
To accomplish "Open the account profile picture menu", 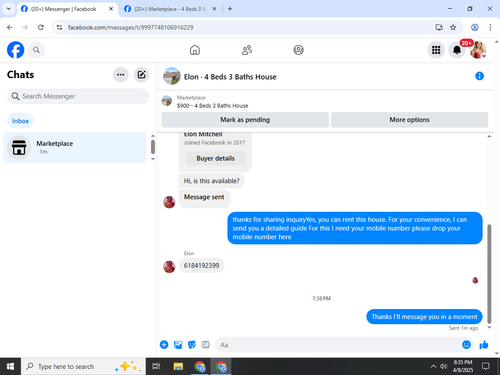I will (478, 50).
